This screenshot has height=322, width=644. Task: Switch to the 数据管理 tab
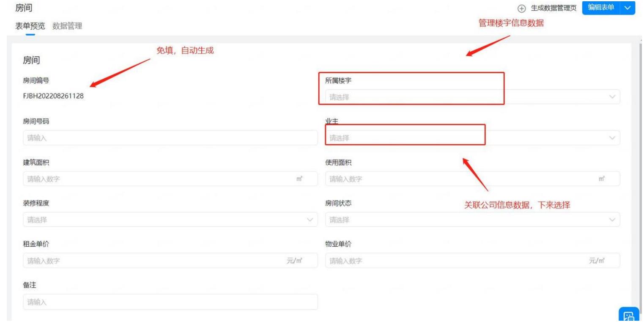(x=67, y=26)
